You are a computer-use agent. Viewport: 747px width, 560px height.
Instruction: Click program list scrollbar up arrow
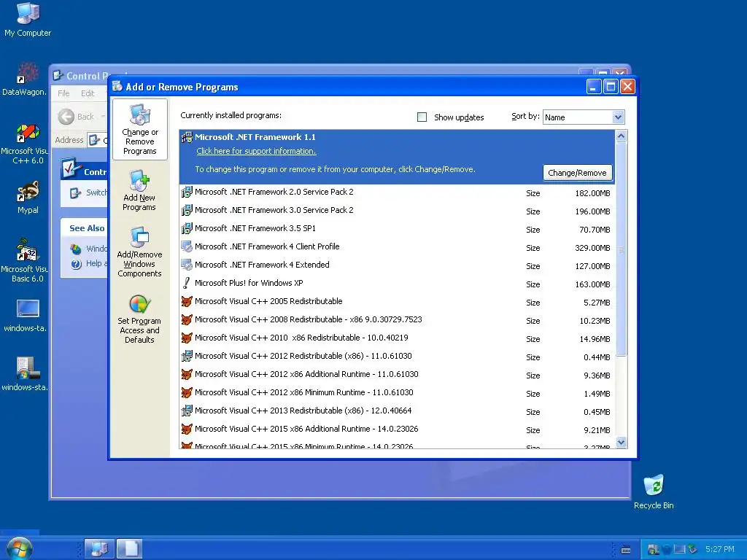621,136
